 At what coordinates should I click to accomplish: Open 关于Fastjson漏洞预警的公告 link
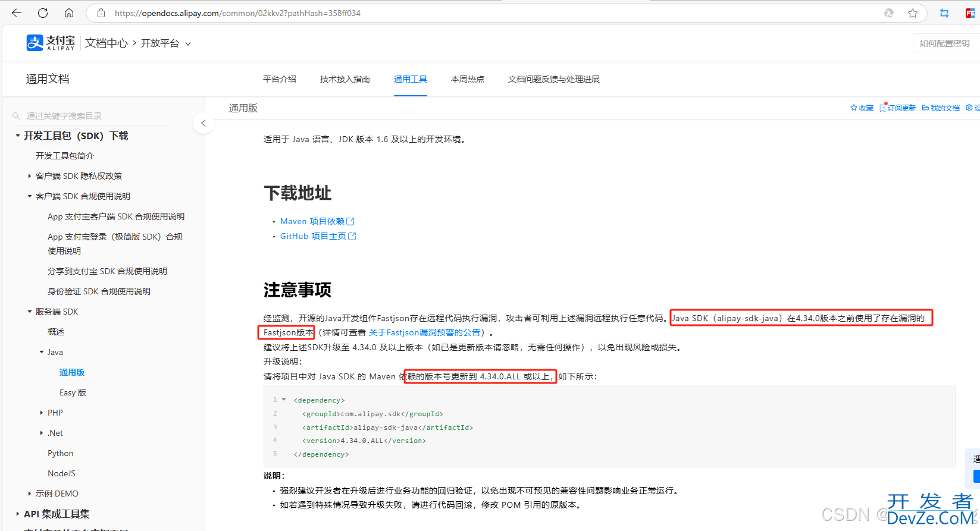pos(425,332)
